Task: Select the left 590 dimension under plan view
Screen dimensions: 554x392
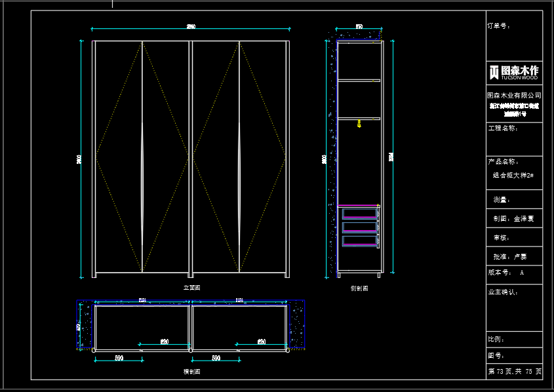Action: [119, 358]
